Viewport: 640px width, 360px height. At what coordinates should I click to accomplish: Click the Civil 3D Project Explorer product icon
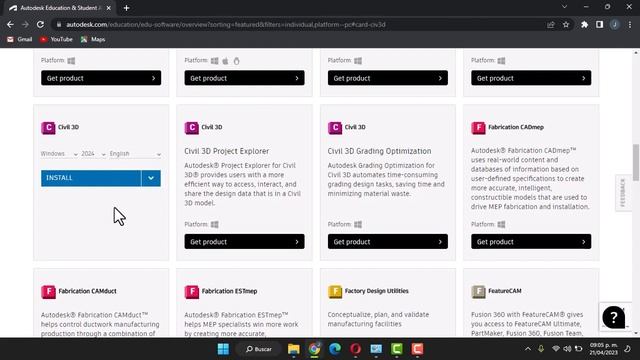coord(191,128)
